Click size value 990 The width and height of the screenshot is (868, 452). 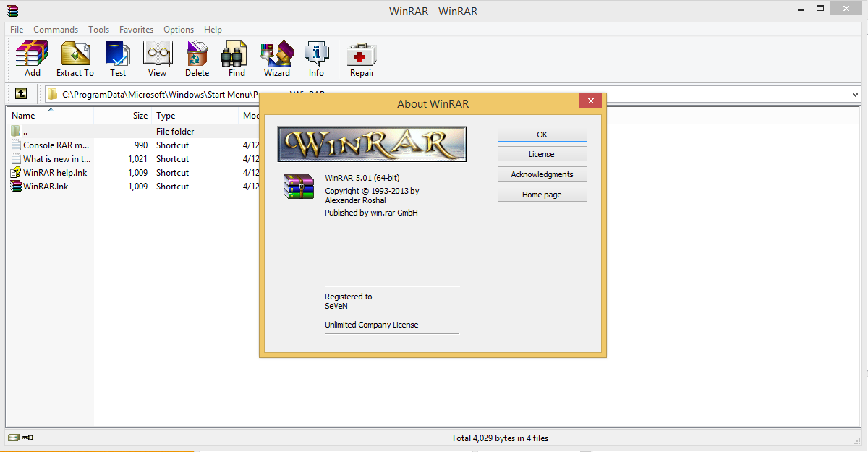tap(141, 145)
